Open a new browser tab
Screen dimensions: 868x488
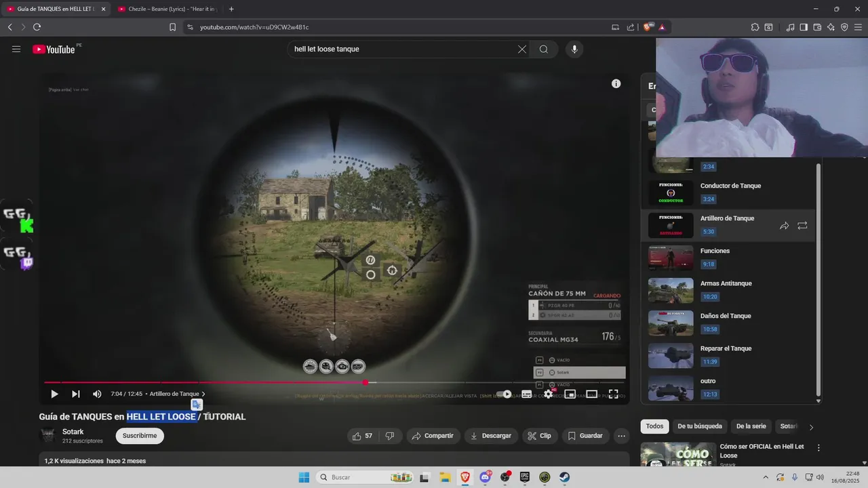tap(231, 9)
